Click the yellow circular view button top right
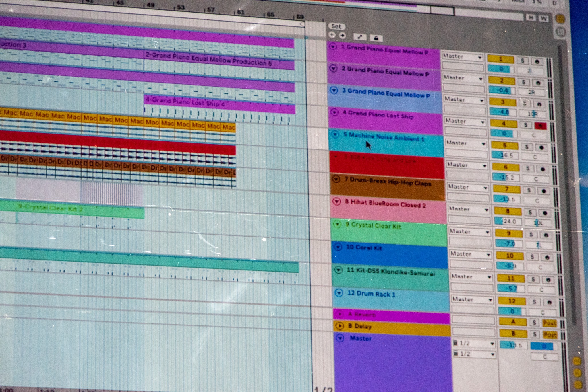 pos(560,19)
